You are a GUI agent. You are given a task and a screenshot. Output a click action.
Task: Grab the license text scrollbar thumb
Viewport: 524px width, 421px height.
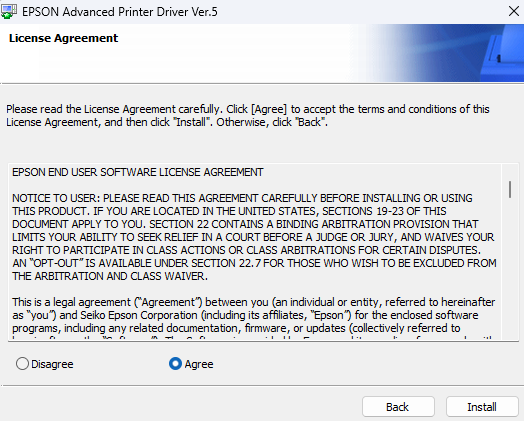510,189
